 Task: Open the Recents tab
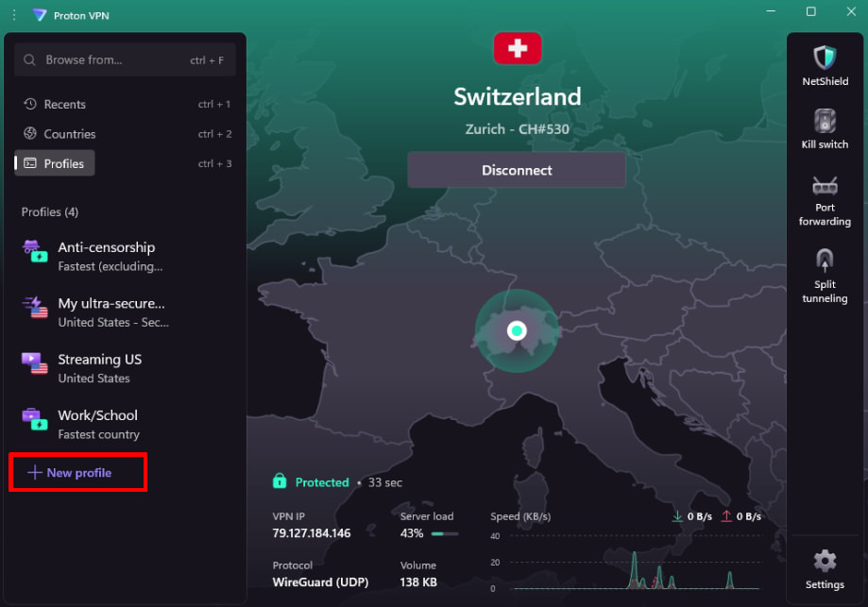[125, 104]
